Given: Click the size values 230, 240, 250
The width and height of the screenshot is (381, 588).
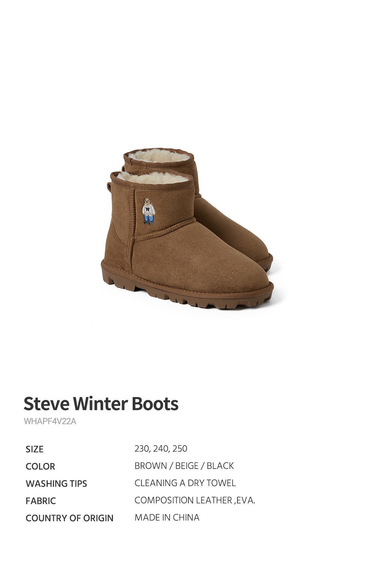Looking at the screenshot, I should click(x=161, y=449).
